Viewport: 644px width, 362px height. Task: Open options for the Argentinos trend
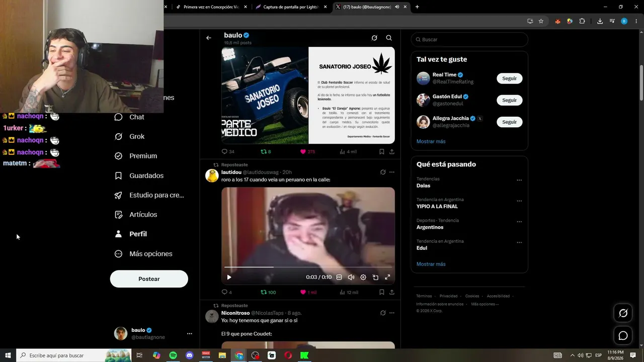point(519,222)
